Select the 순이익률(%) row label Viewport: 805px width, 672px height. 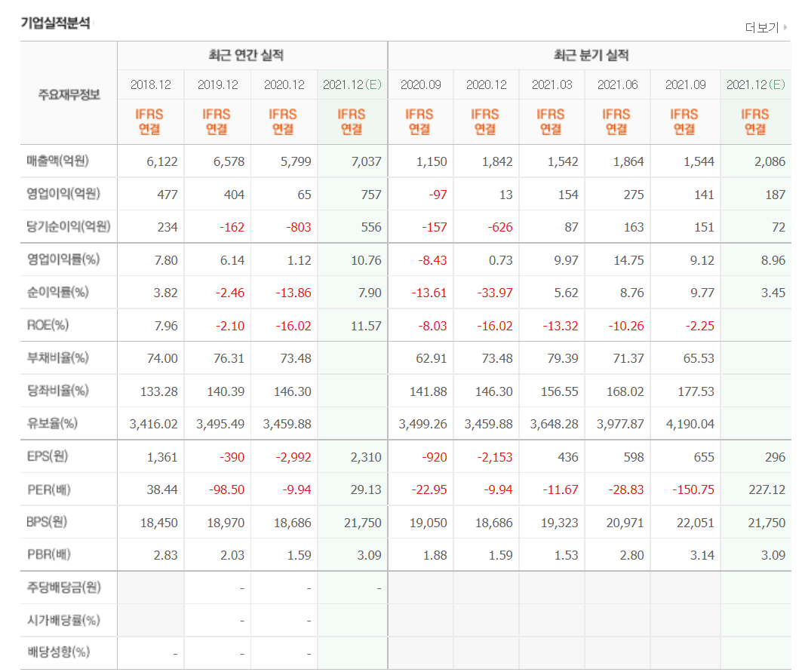(57, 292)
